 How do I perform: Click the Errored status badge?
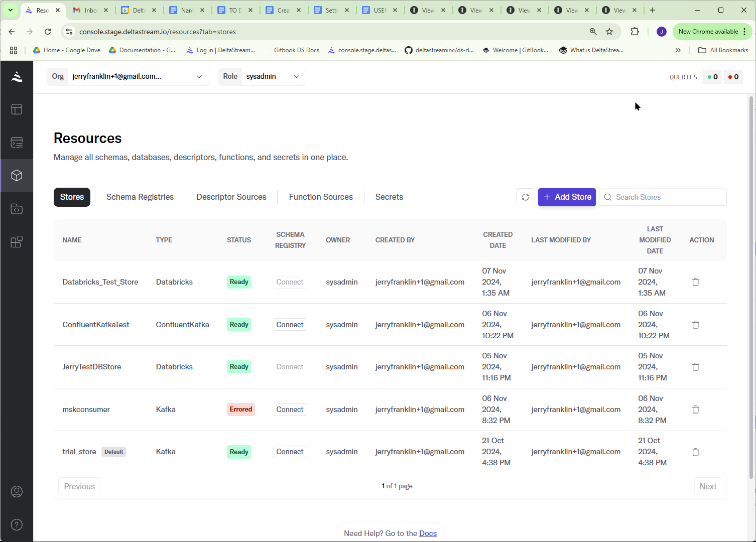[x=241, y=410]
